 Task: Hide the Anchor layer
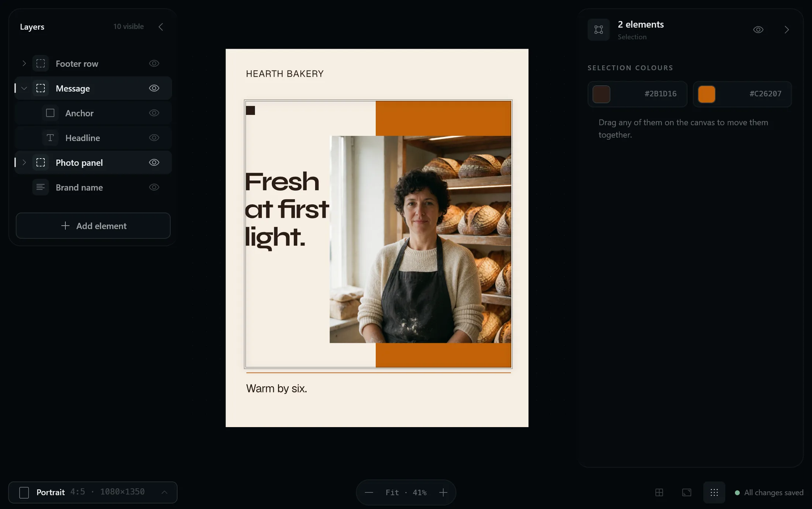(x=154, y=113)
